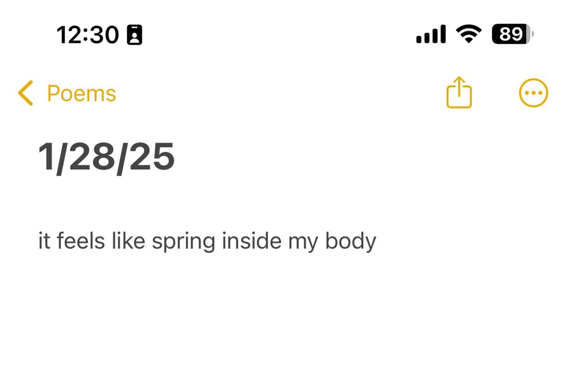Place cursor on the opening word "it"
The width and height of the screenshot is (578, 392).
[x=45, y=241]
